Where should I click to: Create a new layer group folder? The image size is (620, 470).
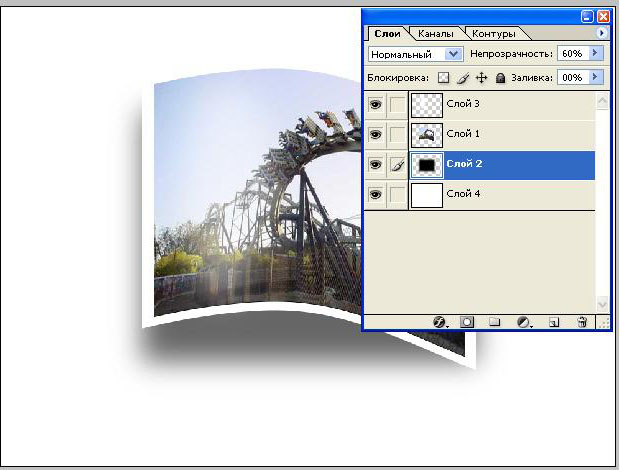[493, 322]
